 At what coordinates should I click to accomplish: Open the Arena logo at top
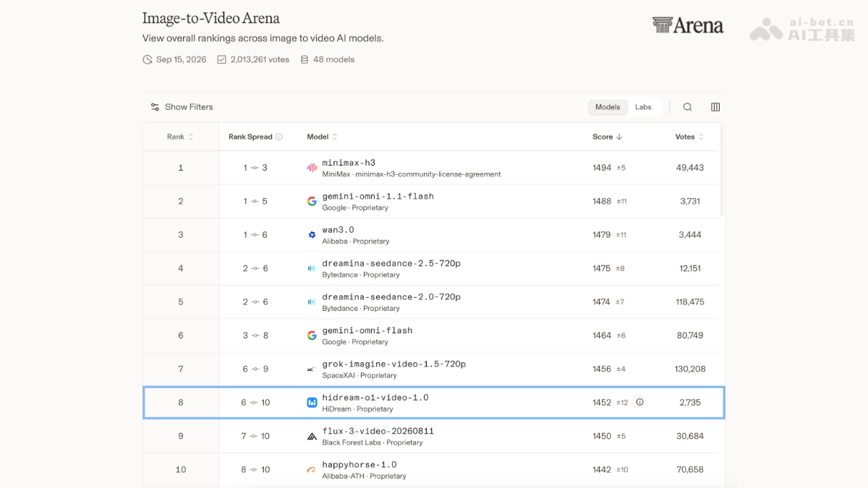pos(687,25)
